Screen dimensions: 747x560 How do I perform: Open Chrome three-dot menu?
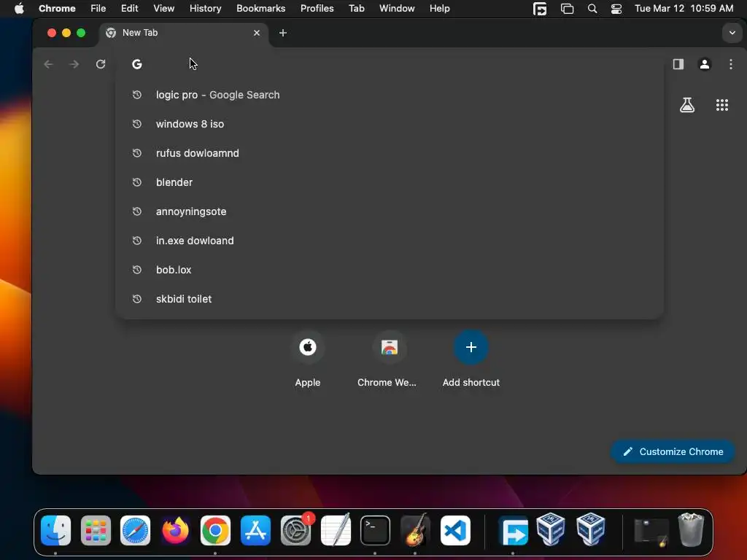click(x=731, y=64)
